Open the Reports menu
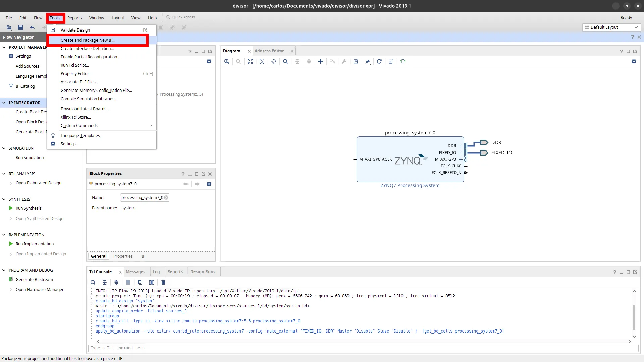 [74, 18]
